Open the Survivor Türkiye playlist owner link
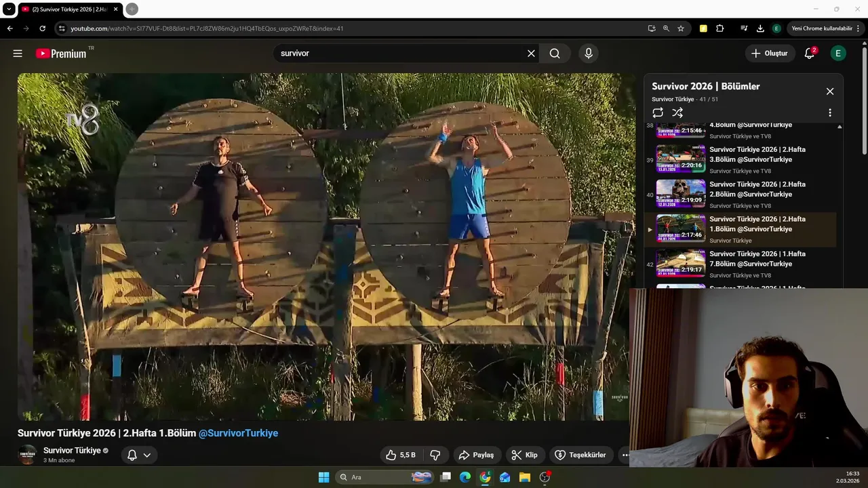Image resolution: width=868 pixels, height=488 pixels. click(673, 100)
